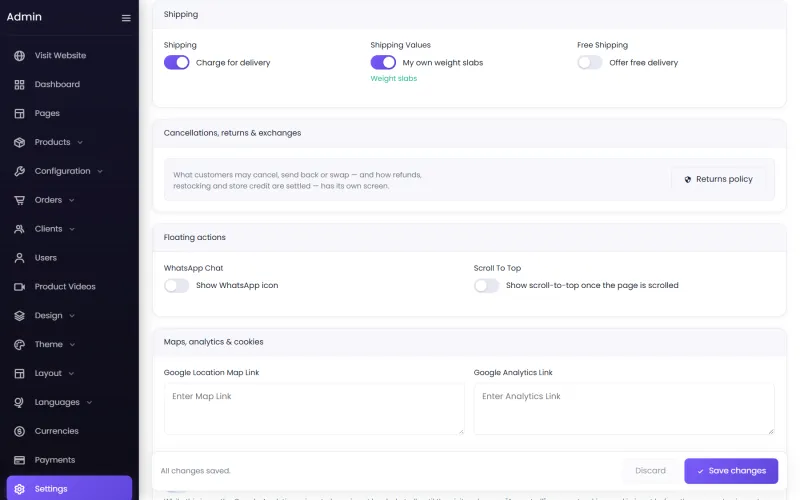
Task: Expand the Clients submenu chevron
Action: (72, 230)
